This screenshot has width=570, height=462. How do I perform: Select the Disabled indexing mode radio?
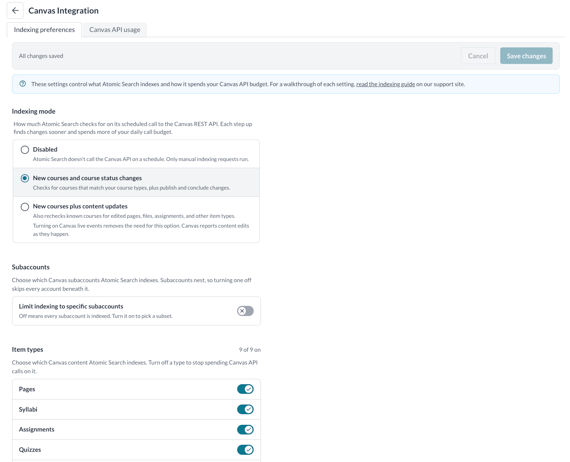pos(25,150)
